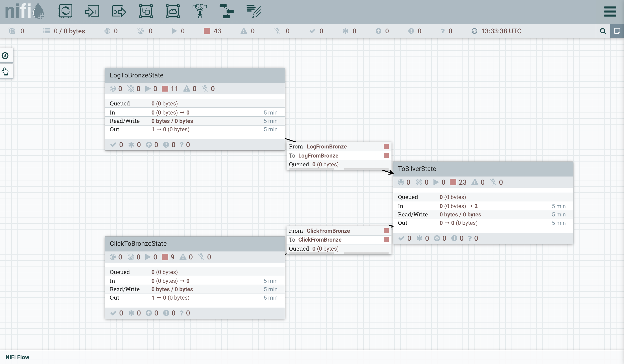Expand the Navigate palette

(5, 55)
